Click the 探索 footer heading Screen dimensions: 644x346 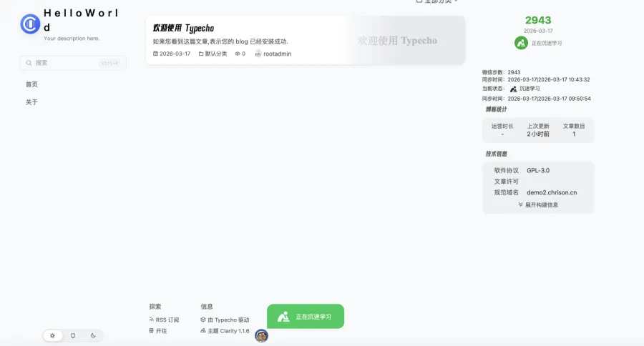tap(155, 307)
